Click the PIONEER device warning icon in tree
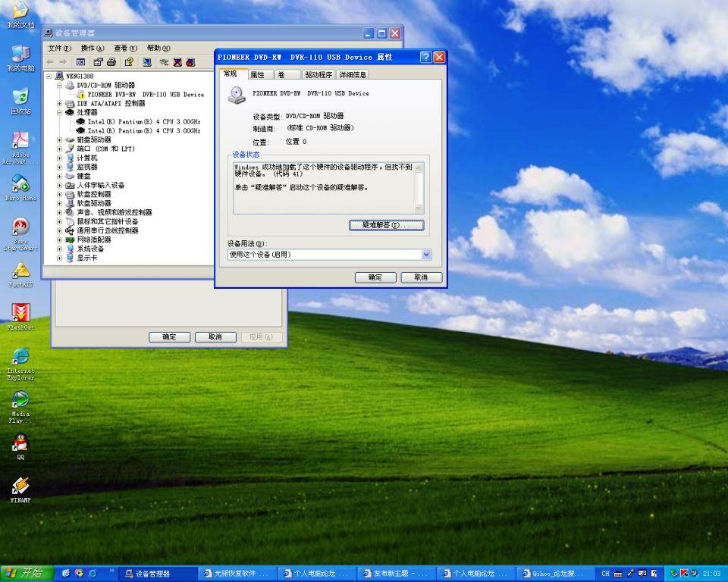 point(81,94)
